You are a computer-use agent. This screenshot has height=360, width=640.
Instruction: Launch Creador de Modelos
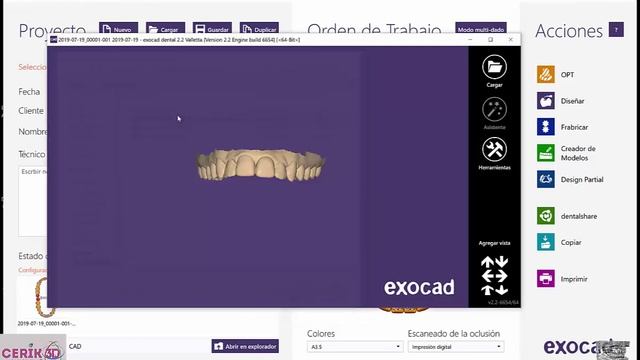click(x=546, y=153)
